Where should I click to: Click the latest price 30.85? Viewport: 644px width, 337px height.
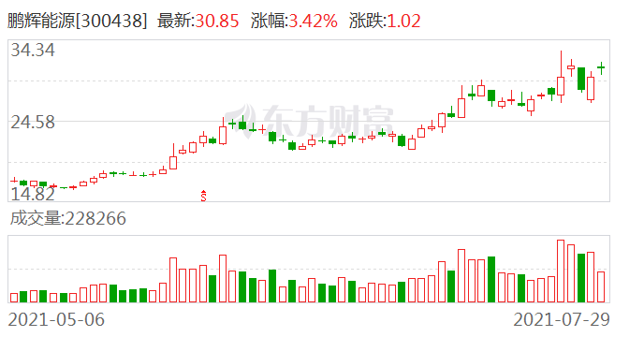point(217,21)
